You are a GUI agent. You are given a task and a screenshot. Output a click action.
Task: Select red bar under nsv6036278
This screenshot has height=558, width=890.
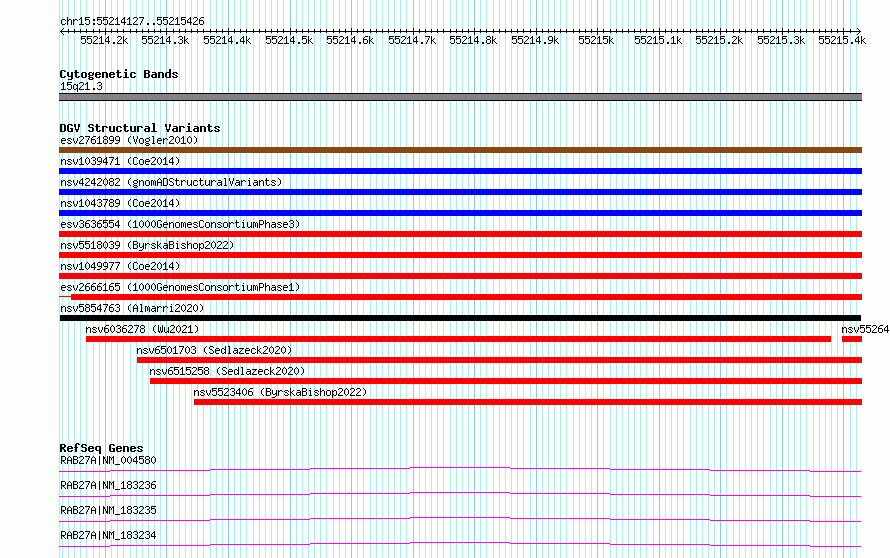click(x=458, y=339)
